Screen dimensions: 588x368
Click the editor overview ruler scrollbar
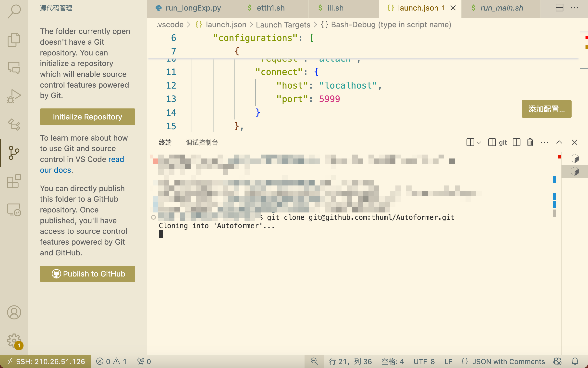click(584, 81)
